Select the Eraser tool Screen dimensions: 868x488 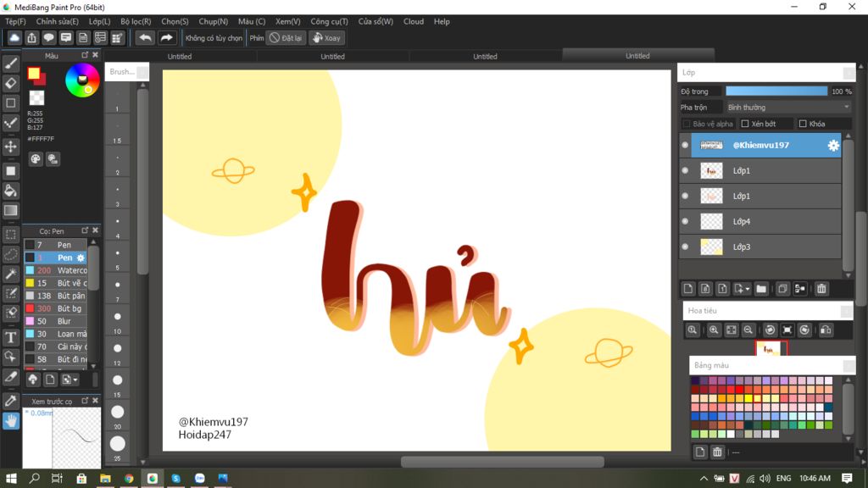10,84
